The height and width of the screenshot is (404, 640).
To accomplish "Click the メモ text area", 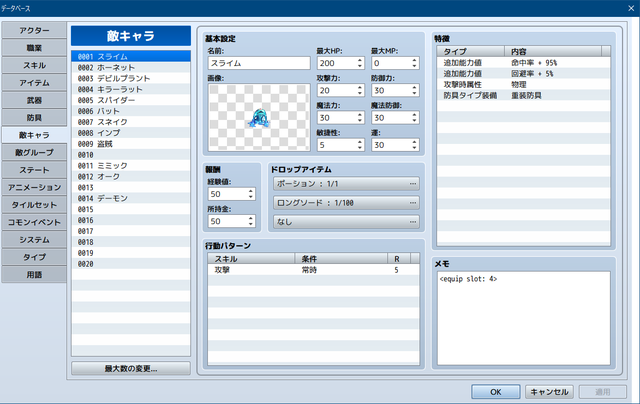I will tap(524, 318).
